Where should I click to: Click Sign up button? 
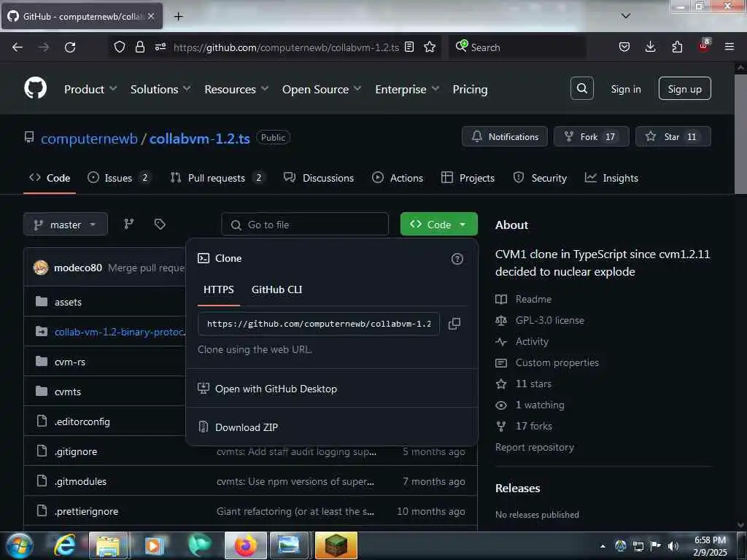pyautogui.click(x=684, y=88)
